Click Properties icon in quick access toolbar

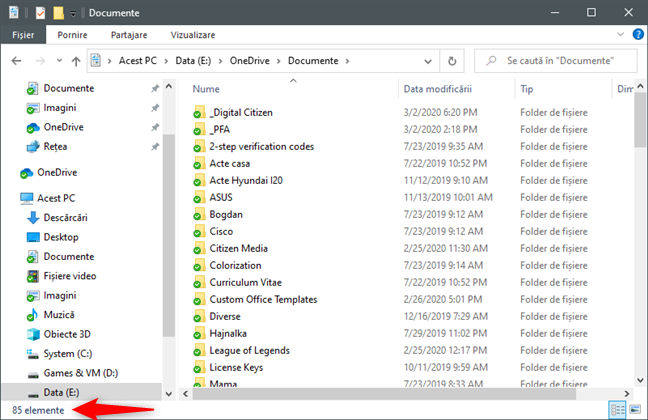(x=40, y=13)
